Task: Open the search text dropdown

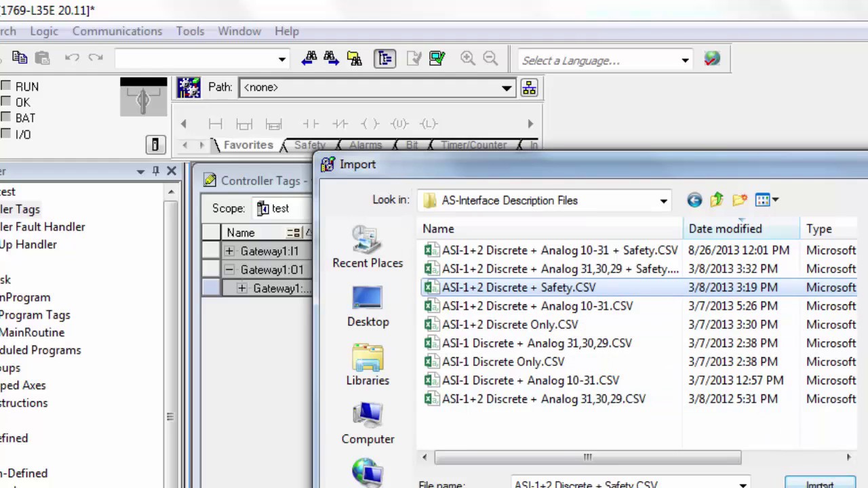Action: [x=281, y=59]
